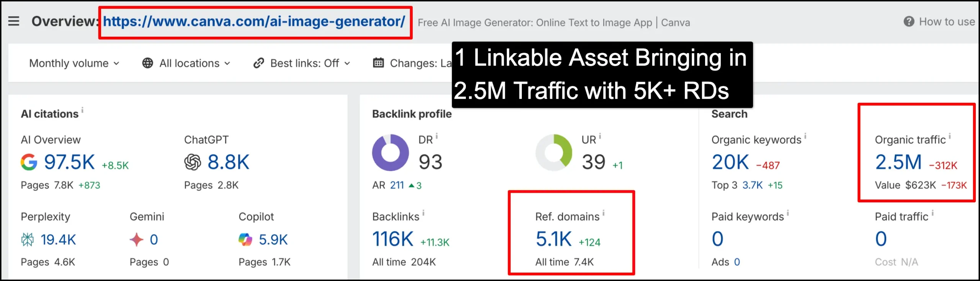Viewport: 980px width, 281px height.
Task: Click the Gemini sparkle icon
Action: [x=136, y=240]
